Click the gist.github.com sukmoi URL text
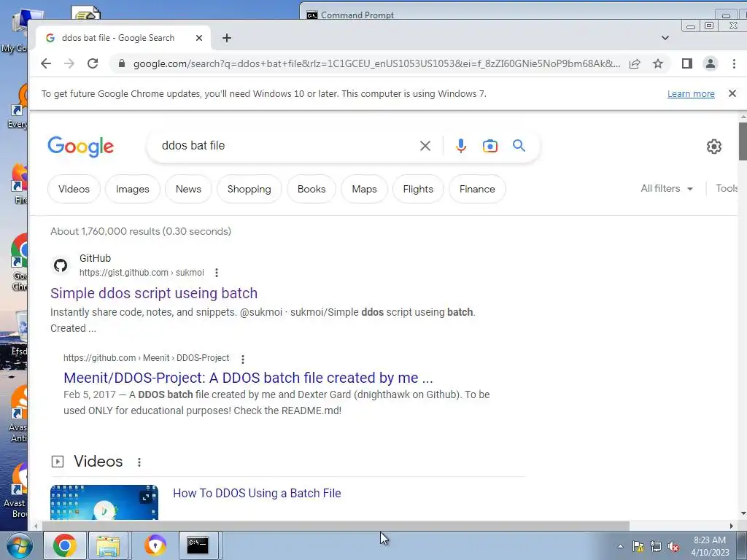Viewport: 747px width, 560px height. 142,273
